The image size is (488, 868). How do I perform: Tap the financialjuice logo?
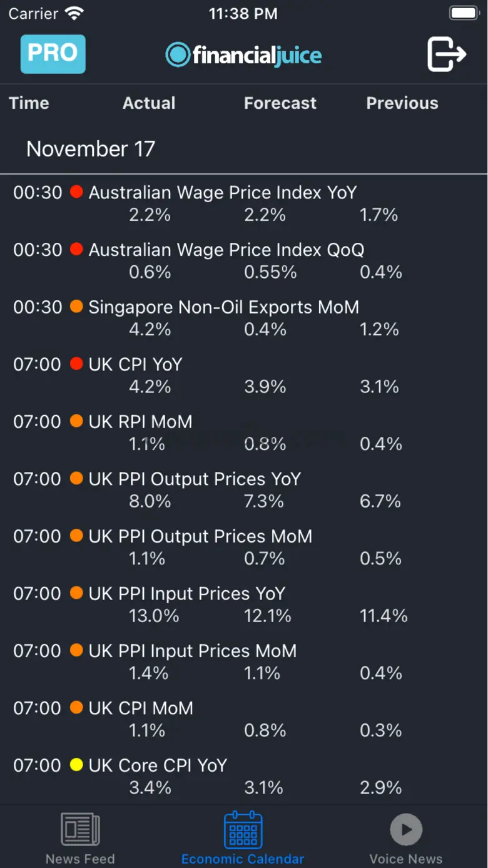tap(243, 55)
